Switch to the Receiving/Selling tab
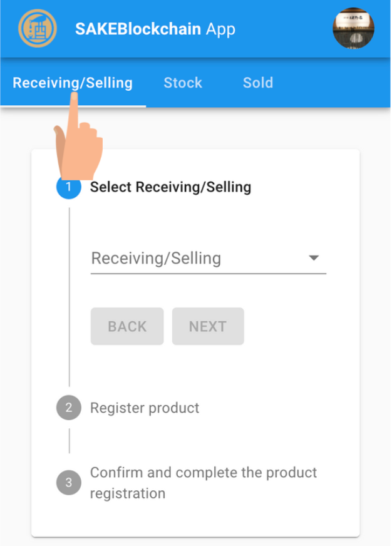This screenshot has width=392, height=546. point(73,83)
